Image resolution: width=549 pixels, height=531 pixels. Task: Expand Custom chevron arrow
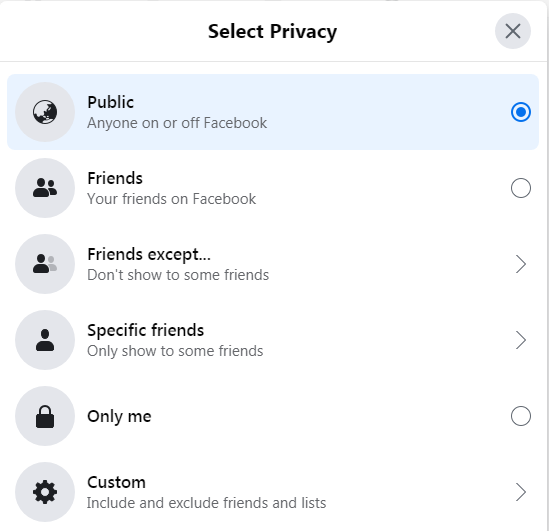[521, 492]
